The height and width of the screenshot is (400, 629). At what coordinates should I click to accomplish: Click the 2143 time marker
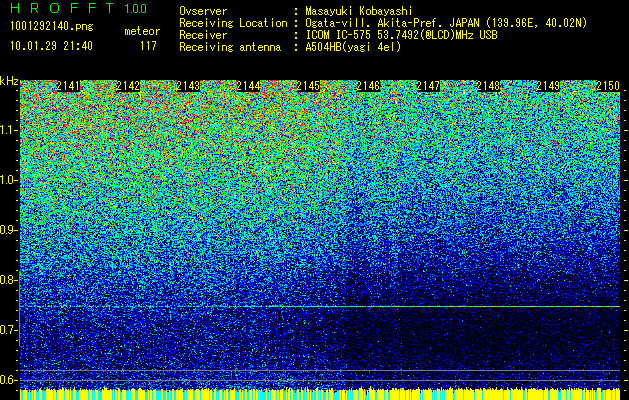click(x=188, y=85)
